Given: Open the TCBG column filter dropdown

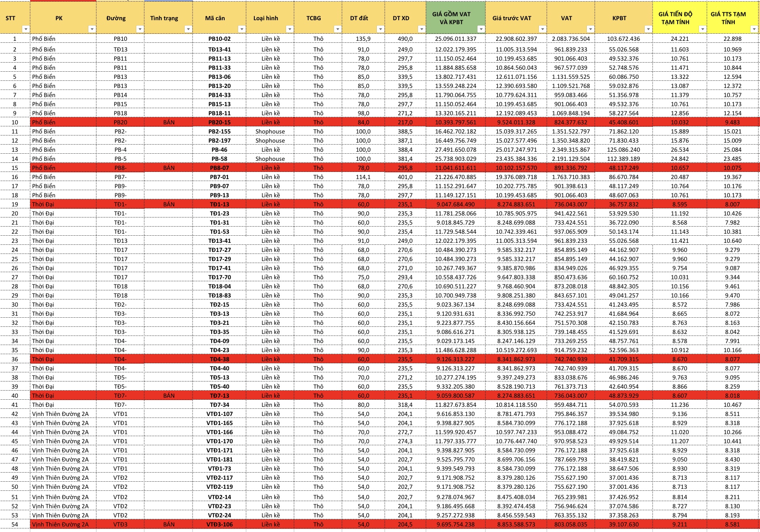Looking at the screenshot, I should pos(337,29).
